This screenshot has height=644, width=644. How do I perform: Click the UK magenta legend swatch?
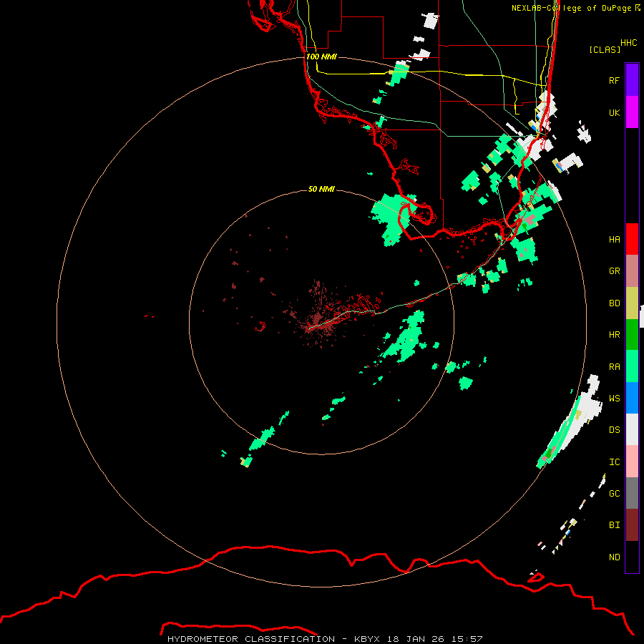tap(632, 112)
